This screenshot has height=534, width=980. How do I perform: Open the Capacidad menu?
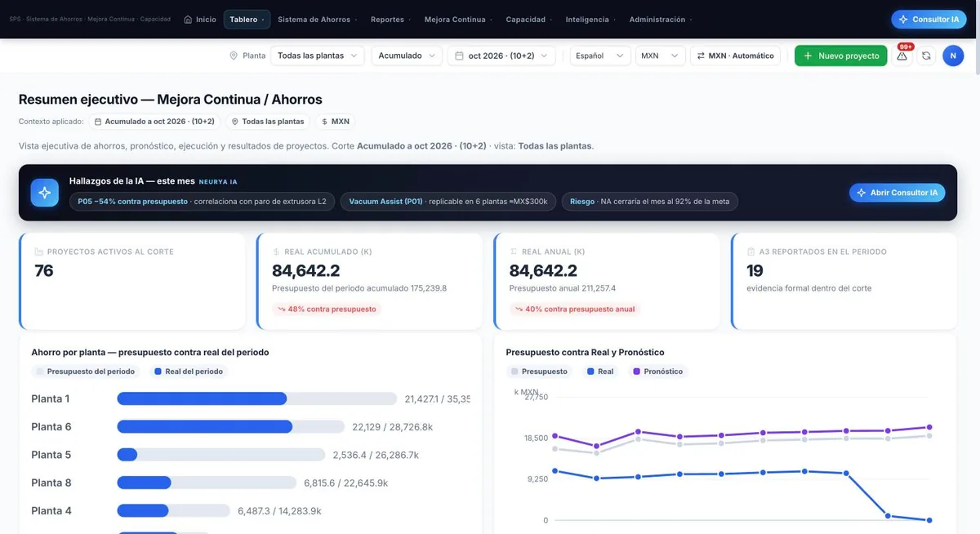(528, 20)
